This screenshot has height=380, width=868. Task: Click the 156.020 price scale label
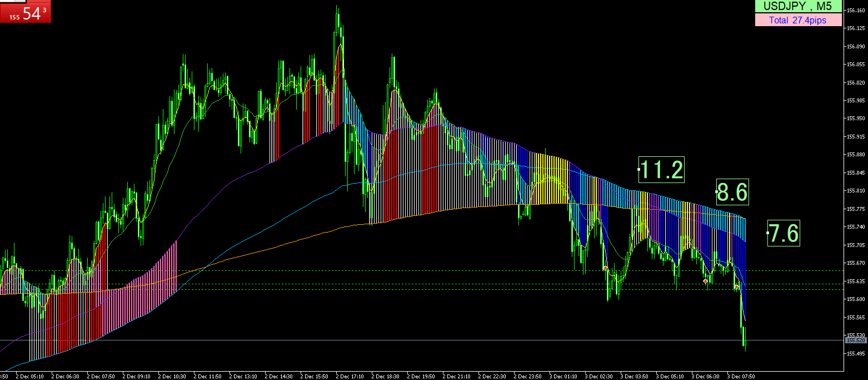[856, 82]
